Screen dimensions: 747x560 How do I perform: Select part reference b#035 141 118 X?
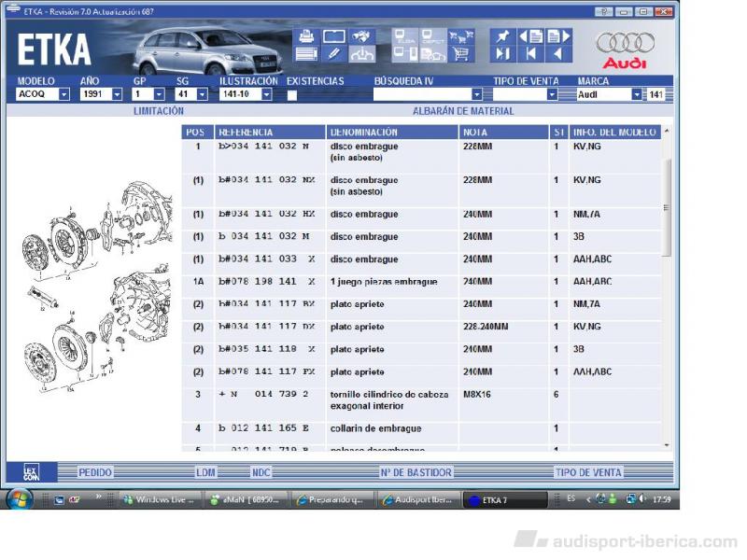(x=267, y=349)
